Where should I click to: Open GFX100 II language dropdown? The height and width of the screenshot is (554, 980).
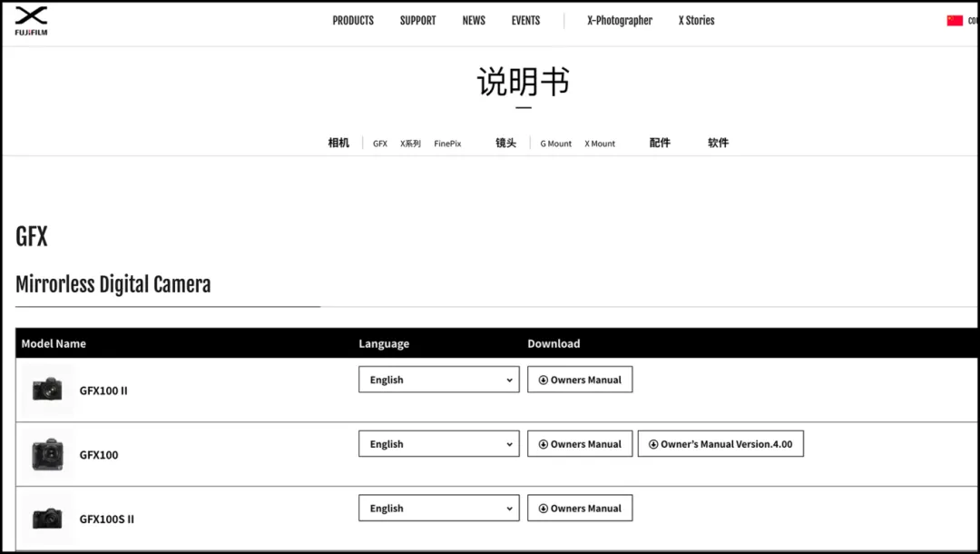(x=439, y=380)
